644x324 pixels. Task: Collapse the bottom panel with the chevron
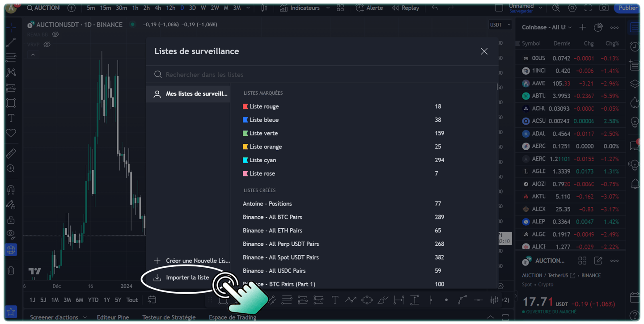491,317
